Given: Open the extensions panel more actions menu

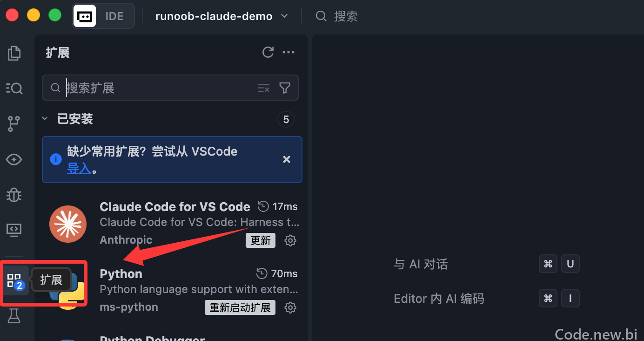Looking at the screenshot, I should tap(288, 52).
